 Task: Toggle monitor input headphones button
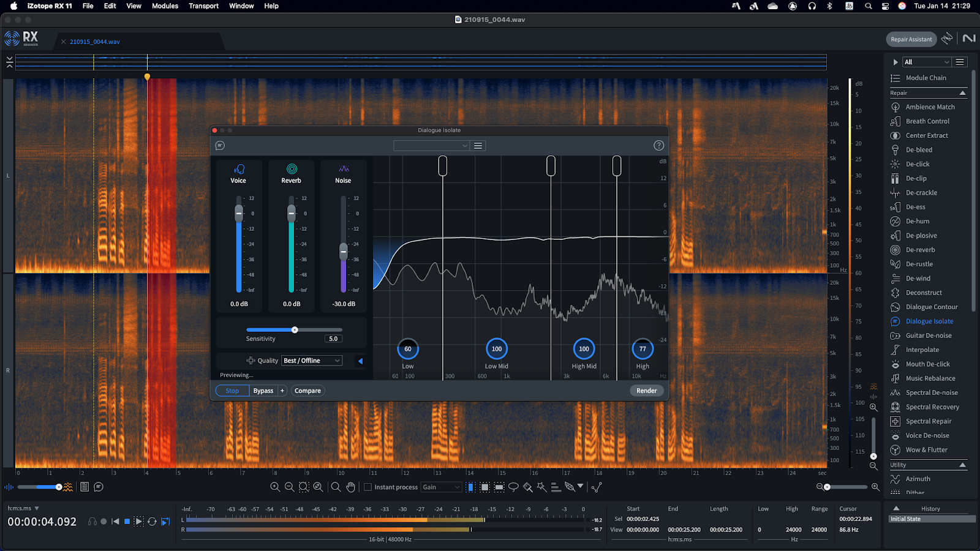(92, 522)
